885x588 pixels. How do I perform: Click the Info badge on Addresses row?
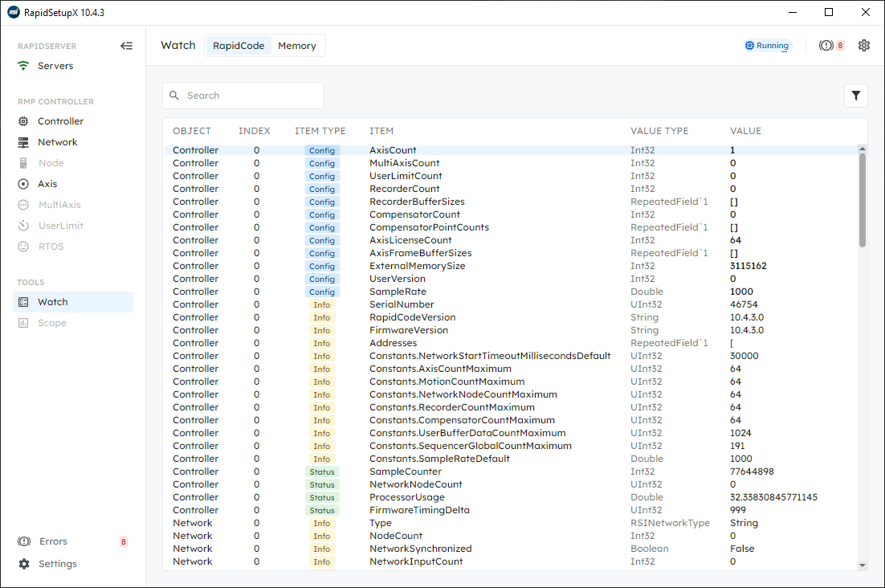[x=322, y=343]
